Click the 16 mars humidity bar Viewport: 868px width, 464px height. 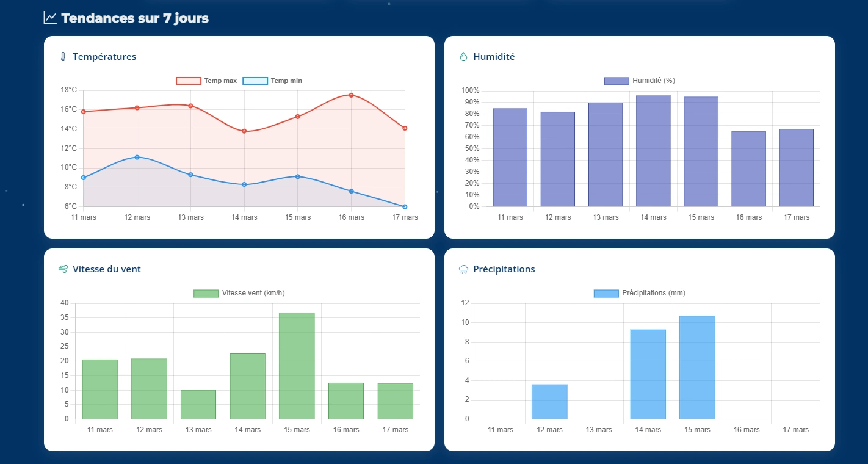[748, 169]
